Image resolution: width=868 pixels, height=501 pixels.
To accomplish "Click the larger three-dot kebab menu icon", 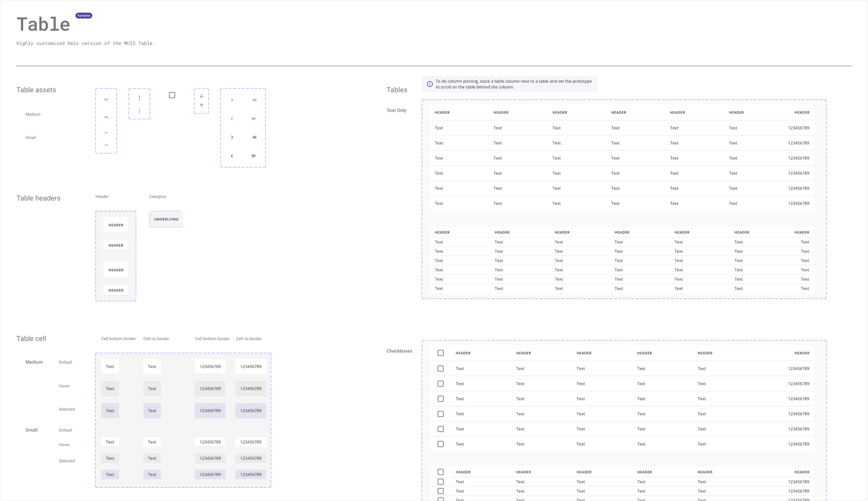I will (x=139, y=98).
